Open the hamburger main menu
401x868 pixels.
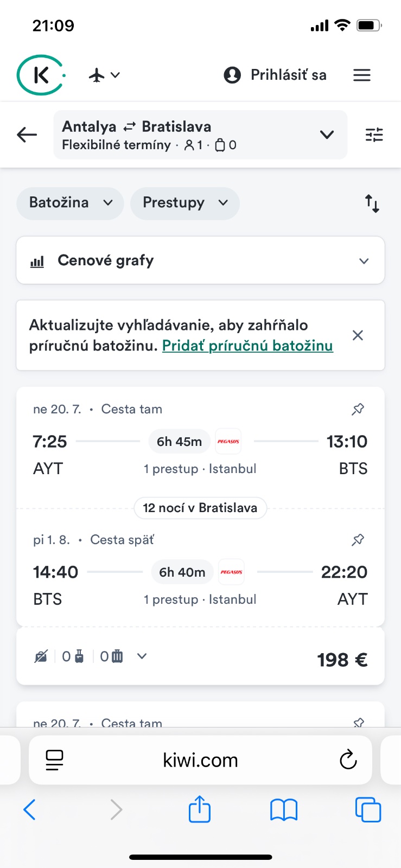coord(362,75)
